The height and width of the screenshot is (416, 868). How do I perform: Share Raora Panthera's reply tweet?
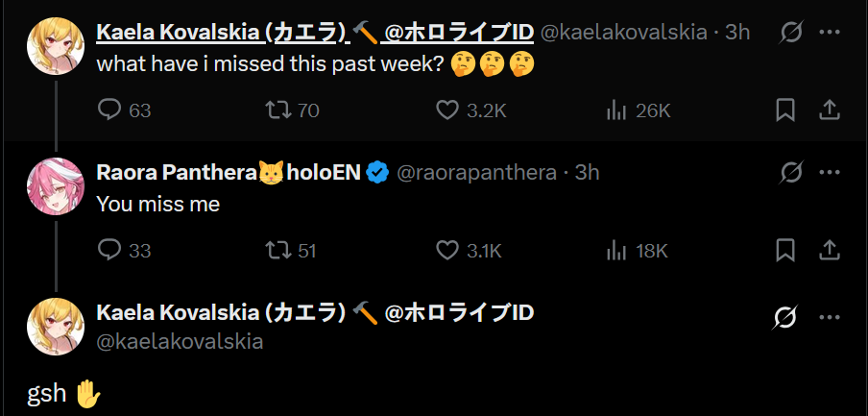(829, 251)
